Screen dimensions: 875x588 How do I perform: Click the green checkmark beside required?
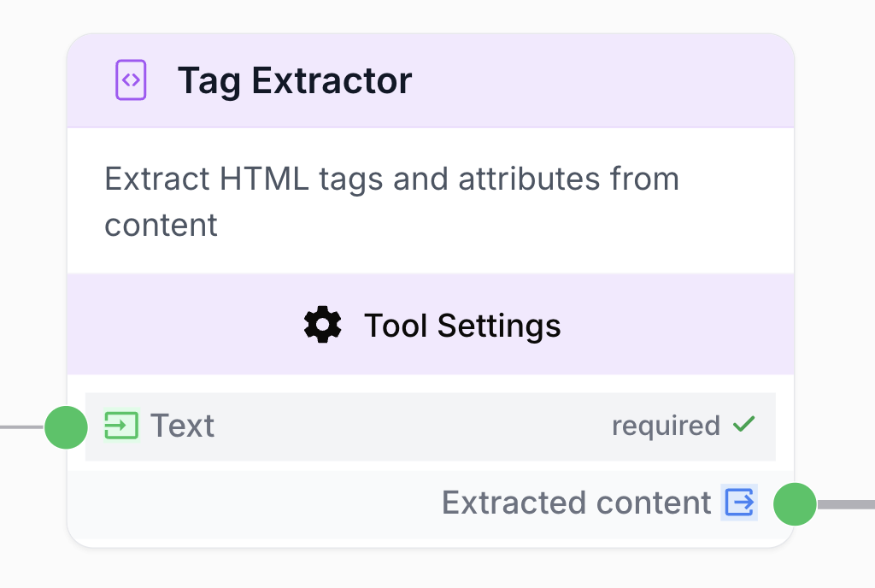(744, 424)
